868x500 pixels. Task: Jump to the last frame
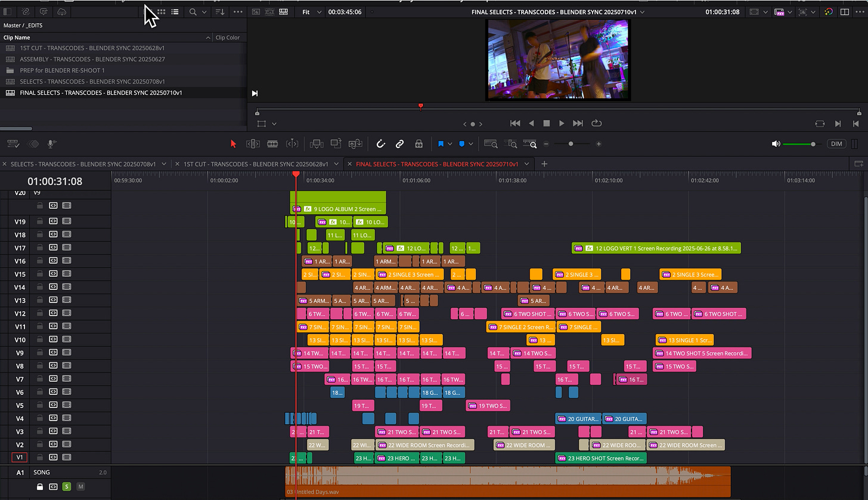tap(578, 124)
